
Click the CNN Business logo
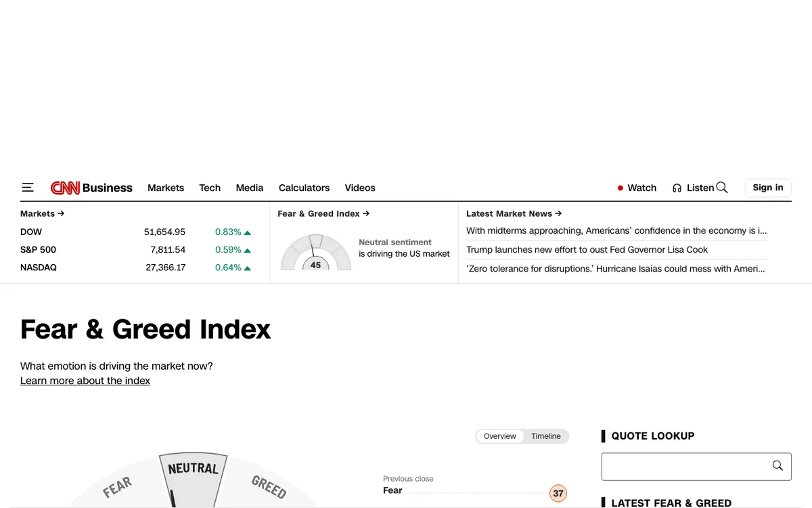click(x=91, y=188)
